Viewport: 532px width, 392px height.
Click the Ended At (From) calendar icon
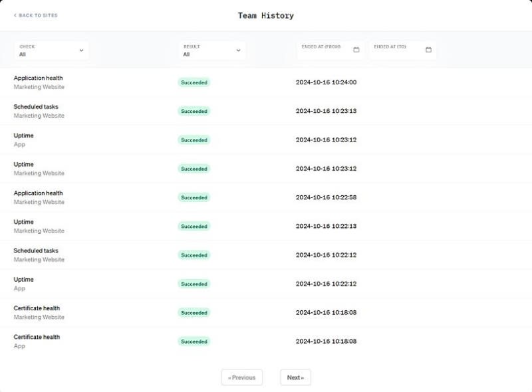click(x=356, y=50)
